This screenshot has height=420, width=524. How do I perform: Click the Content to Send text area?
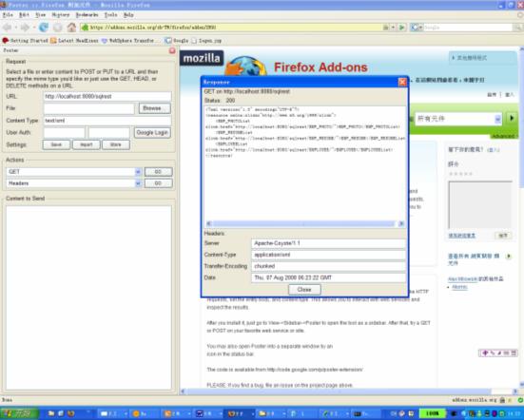[x=88, y=297]
